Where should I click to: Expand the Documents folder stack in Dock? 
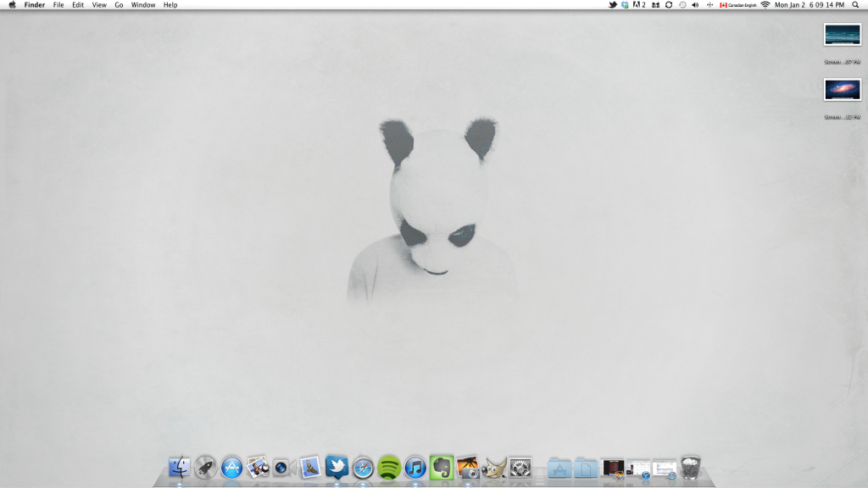point(586,467)
